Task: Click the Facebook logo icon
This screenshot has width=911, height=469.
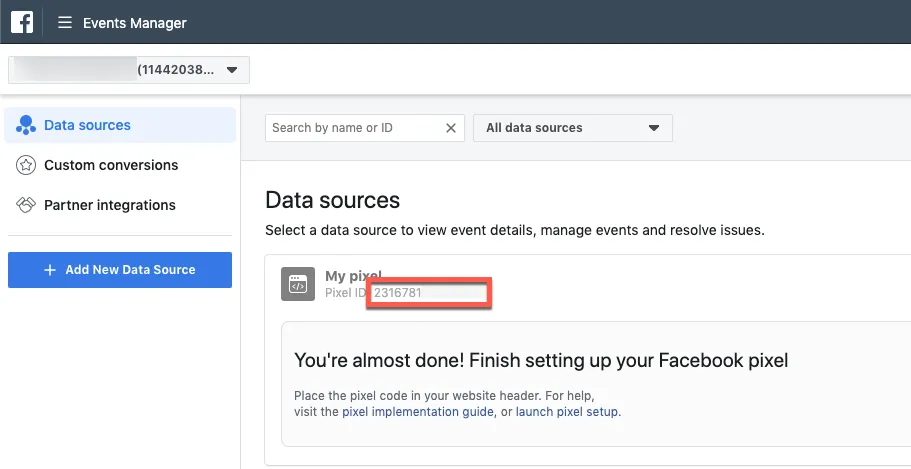Action: tap(22, 22)
